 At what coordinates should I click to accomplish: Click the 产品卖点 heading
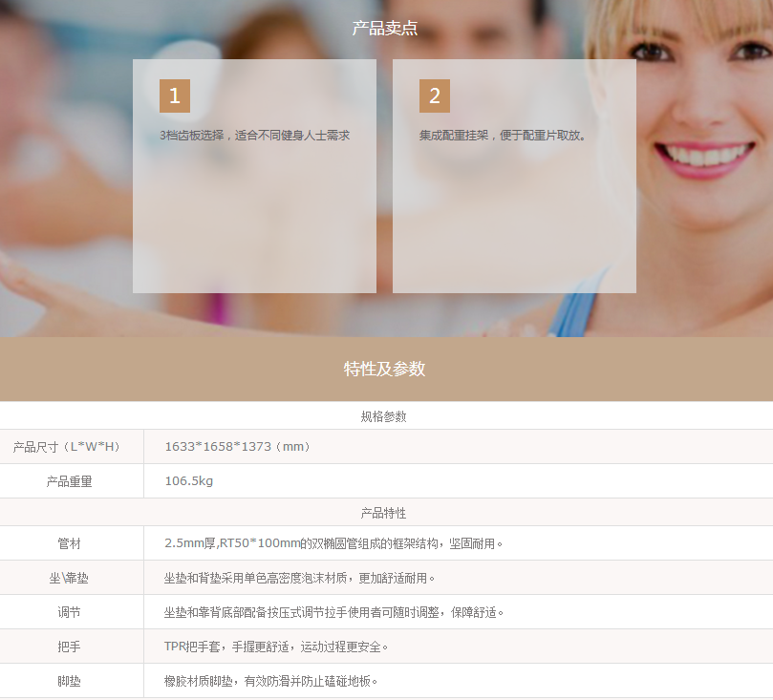(x=385, y=29)
